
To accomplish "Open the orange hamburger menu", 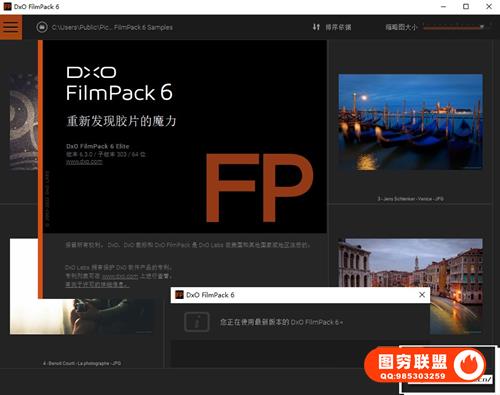I will (x=11, y=27).
